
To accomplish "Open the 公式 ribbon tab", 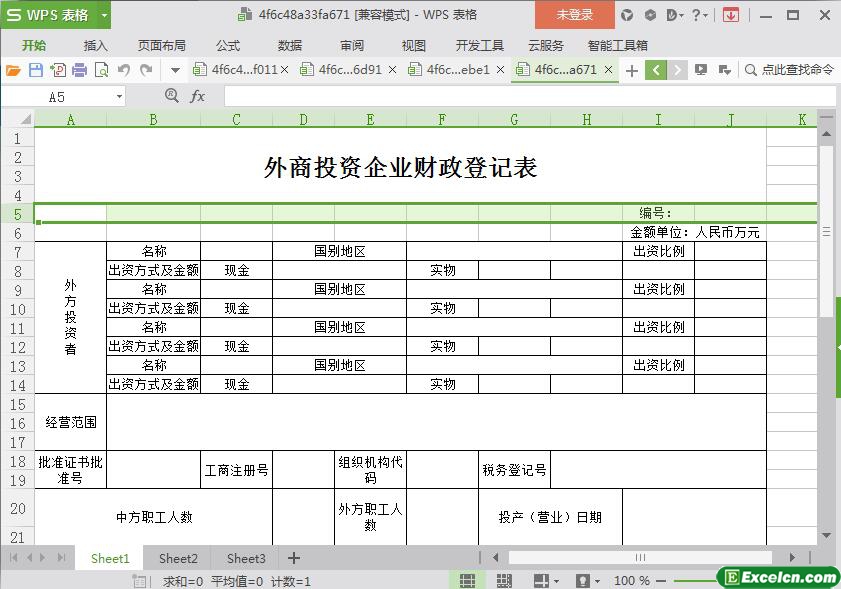I will [x=228, y=46].
